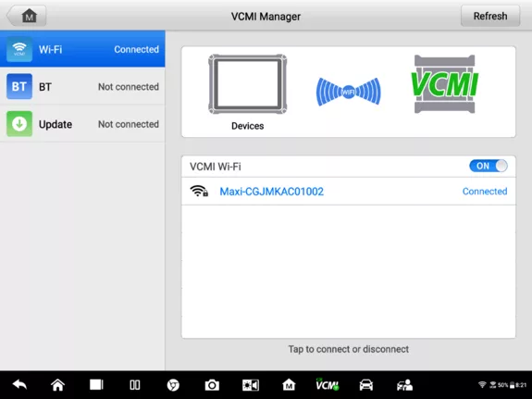The image size is (532, 399).
Task: Tap the back arrow in navigation bar
Action: point(19,385)
